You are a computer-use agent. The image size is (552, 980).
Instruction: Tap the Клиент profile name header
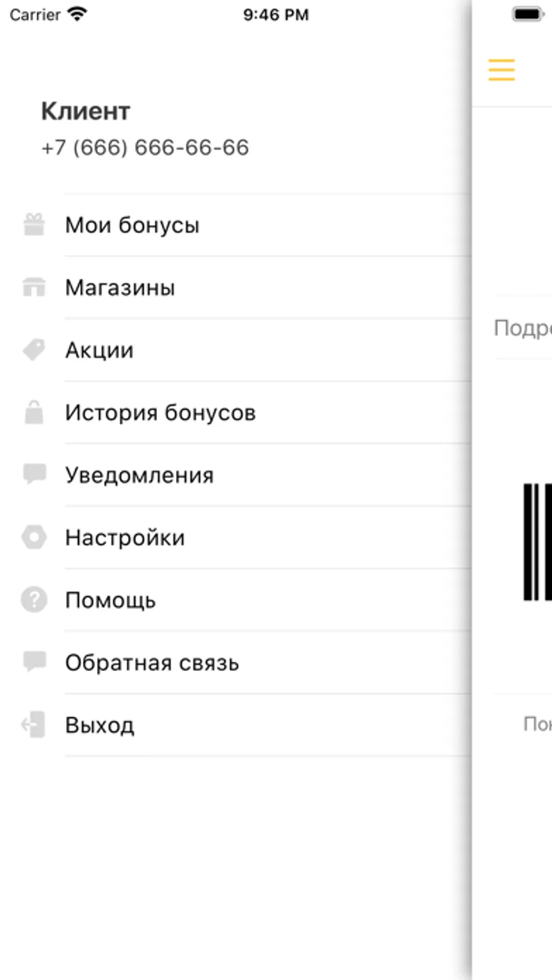[86, 112]
